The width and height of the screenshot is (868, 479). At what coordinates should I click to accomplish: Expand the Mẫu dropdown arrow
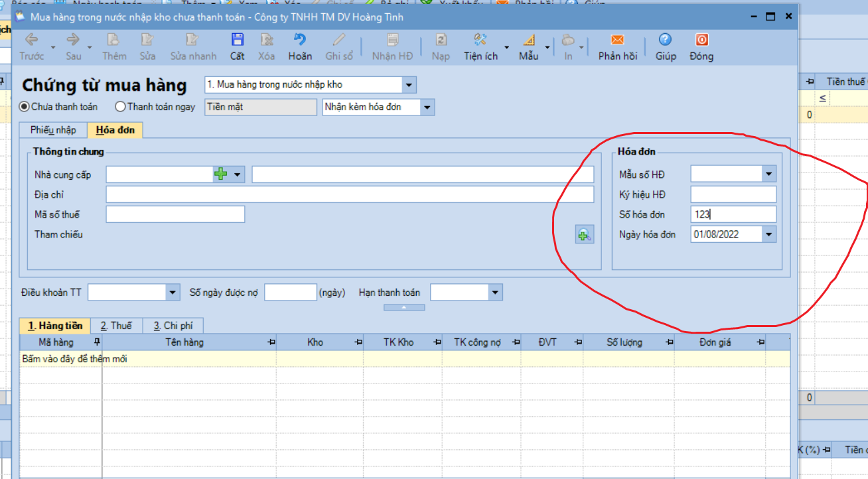(x=547, y=48)
